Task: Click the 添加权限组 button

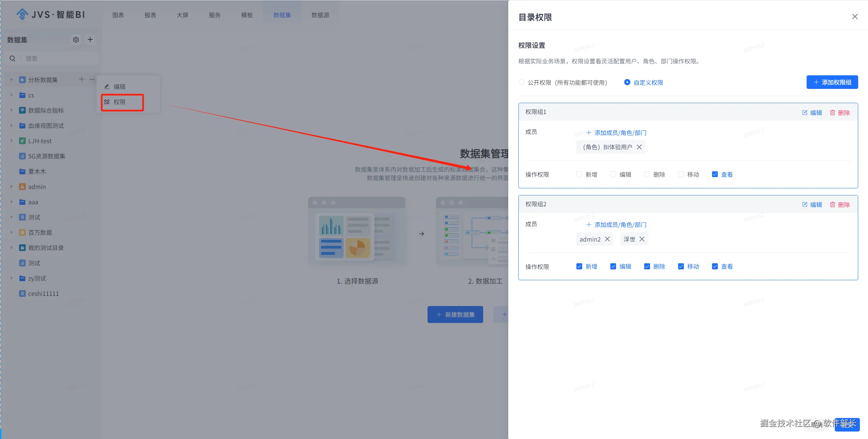Action: click(x=832, y=82)
